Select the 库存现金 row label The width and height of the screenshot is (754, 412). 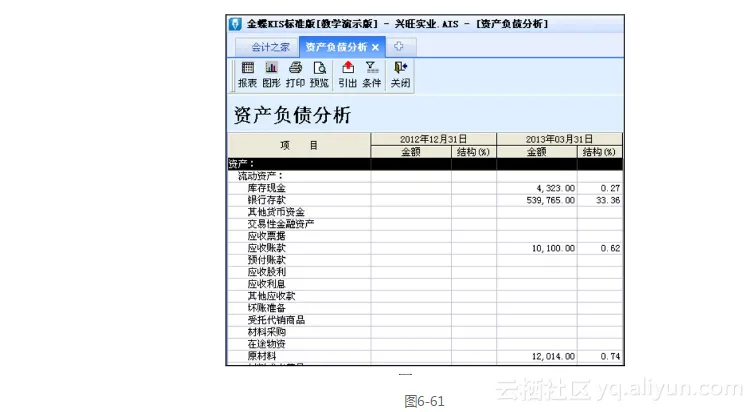point(266,188)
